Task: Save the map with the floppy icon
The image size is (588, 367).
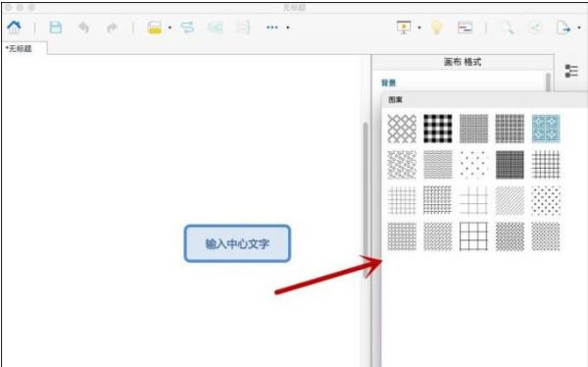Action: point(56,27)
